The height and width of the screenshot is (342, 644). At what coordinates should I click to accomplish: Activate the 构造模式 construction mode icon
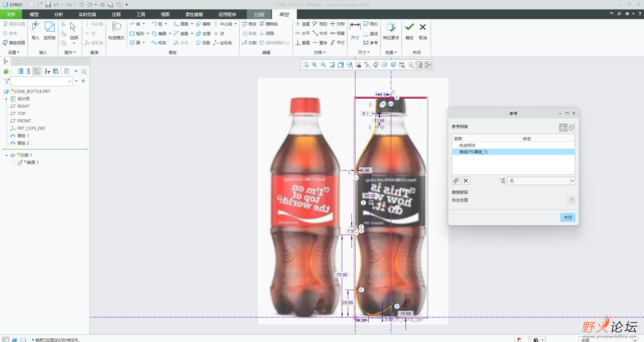[x=116, y=31]
